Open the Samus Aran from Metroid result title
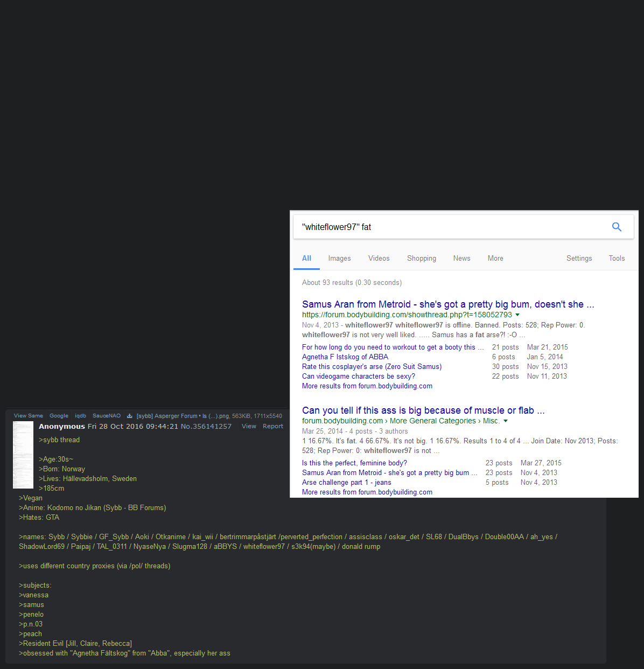644x669 pixels. coord(448,304)
